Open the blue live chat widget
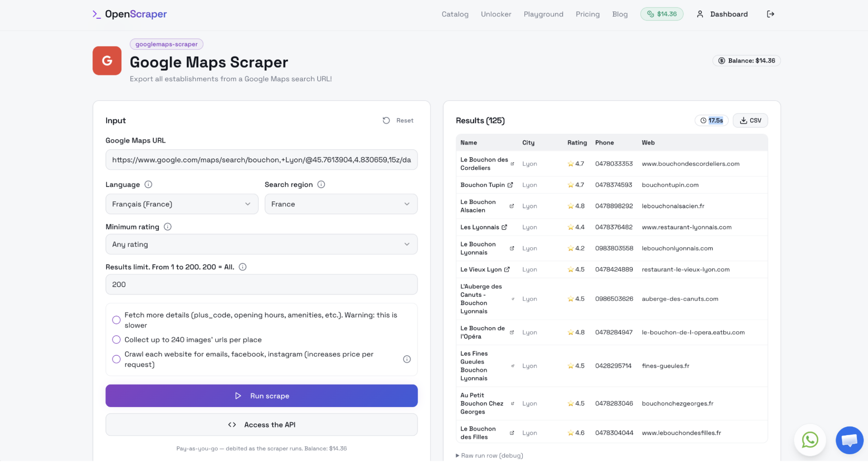 coord(850,440)
